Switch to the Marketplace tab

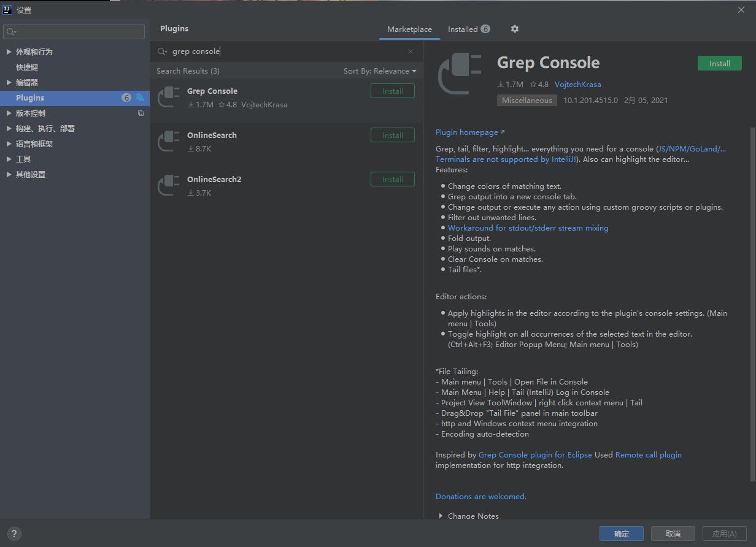[409, 29]
